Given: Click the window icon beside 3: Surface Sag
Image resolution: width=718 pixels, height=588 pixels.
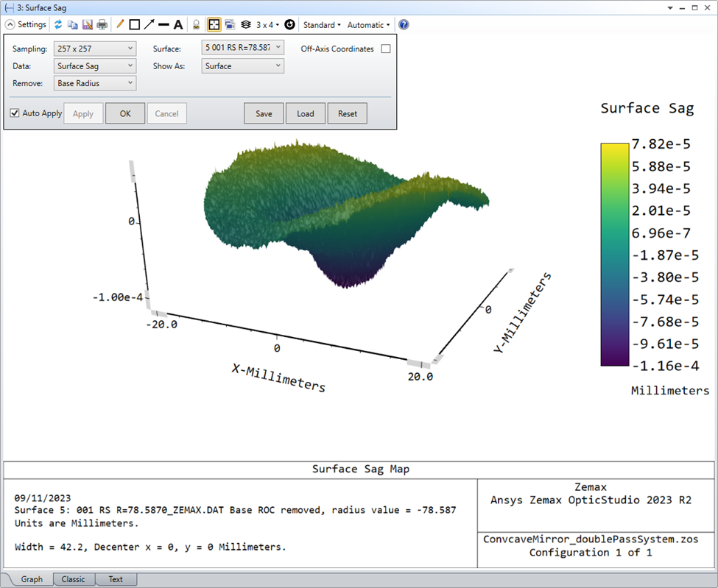Looking at the screenshot, I should tap(9, 8).
